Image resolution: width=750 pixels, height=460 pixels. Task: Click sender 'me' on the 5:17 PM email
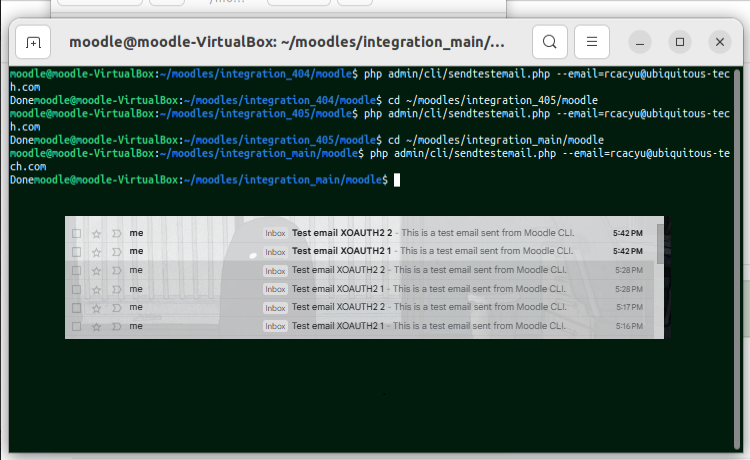click(136, 307)
